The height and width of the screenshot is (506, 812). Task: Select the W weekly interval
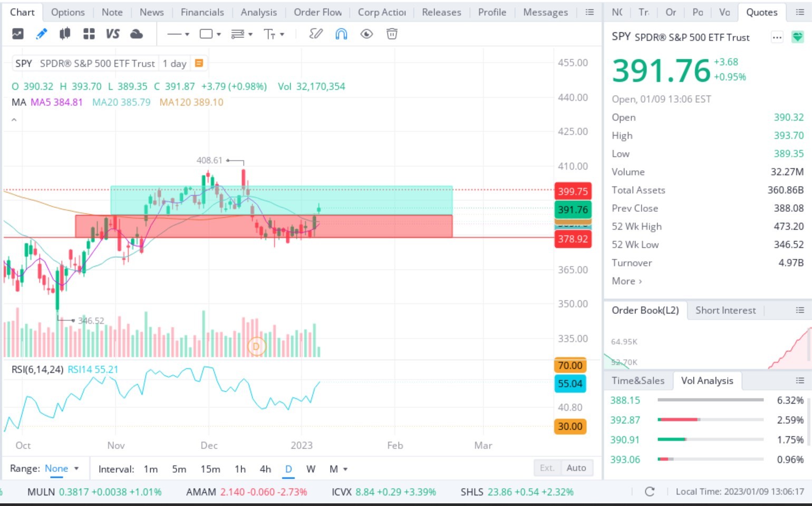point(311,469)
